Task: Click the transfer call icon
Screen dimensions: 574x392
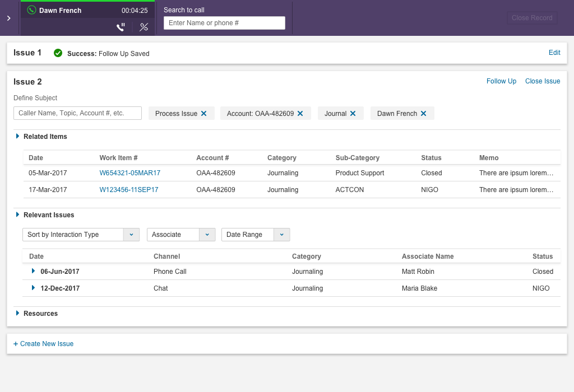Action: point(144,27)
